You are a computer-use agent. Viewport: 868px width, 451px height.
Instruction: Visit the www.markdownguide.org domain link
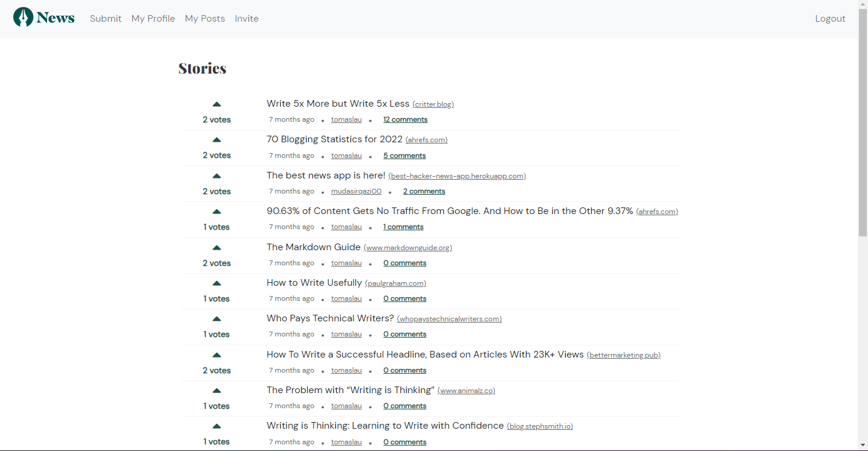click(x=408, y=248)
